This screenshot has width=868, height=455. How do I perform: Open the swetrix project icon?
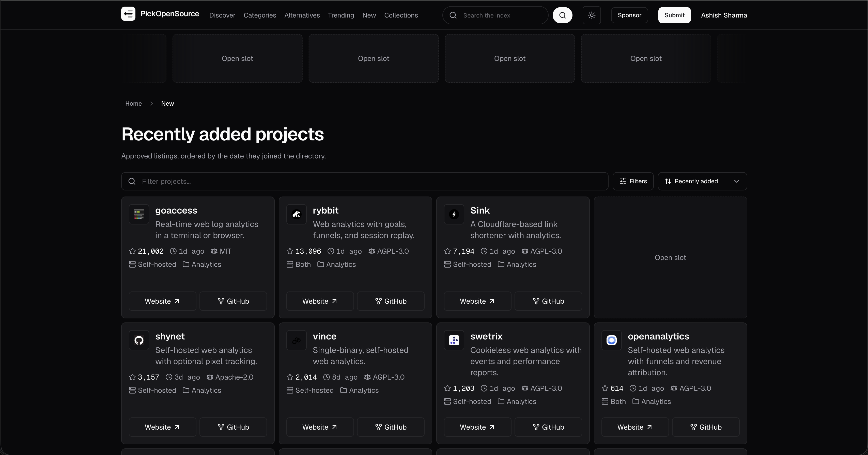pyautogui.click(x=454, y=340)
